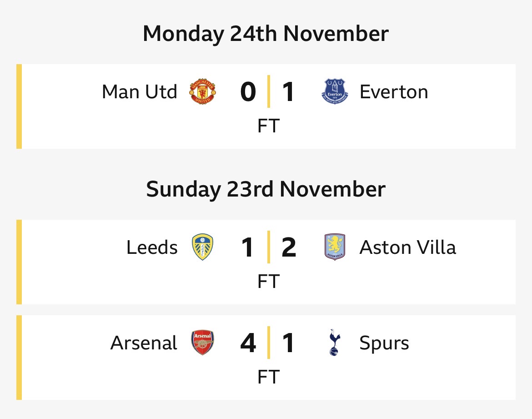Open the Arsenal team name link
Screen dimensions: 532x419
coord(144,343)
